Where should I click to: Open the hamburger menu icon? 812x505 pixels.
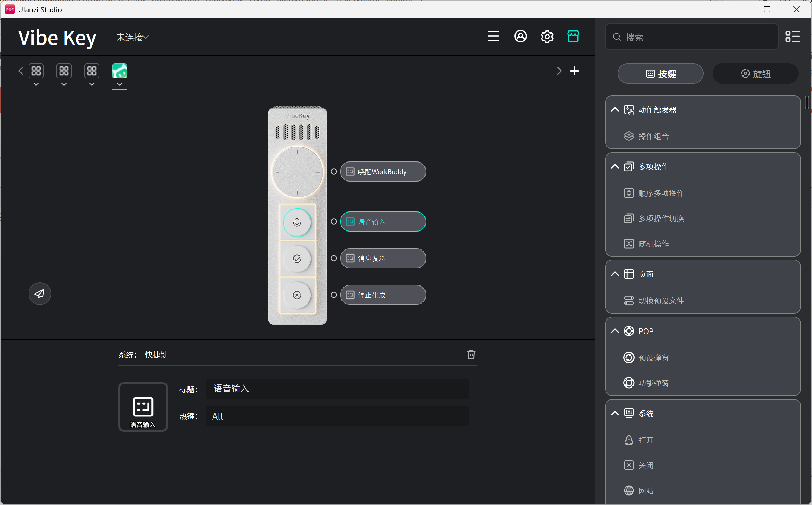point(493,36)
